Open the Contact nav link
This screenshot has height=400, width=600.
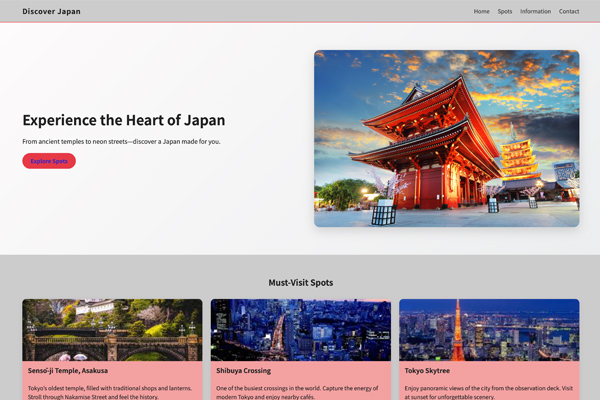(569, 11)
